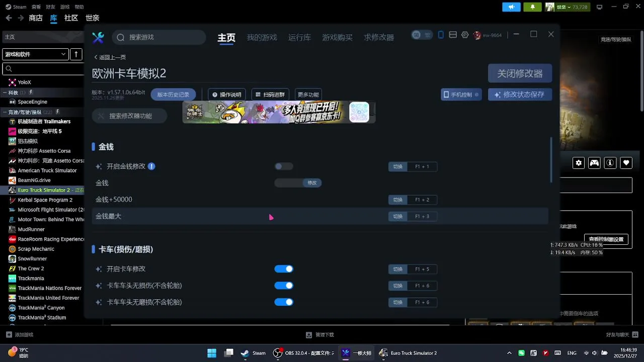The image size is (644, 362).
Task: Click 切换 hotkey for 开启卡车修改
Action: point(398,269)
